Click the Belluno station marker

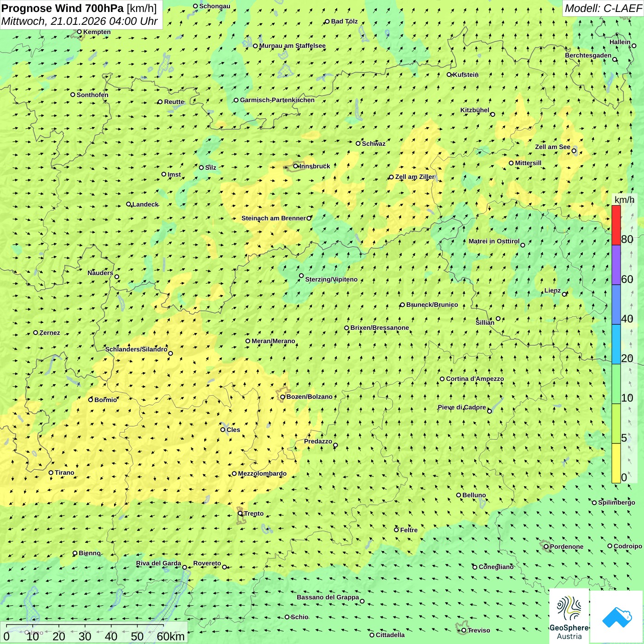(x=459, y=495)
